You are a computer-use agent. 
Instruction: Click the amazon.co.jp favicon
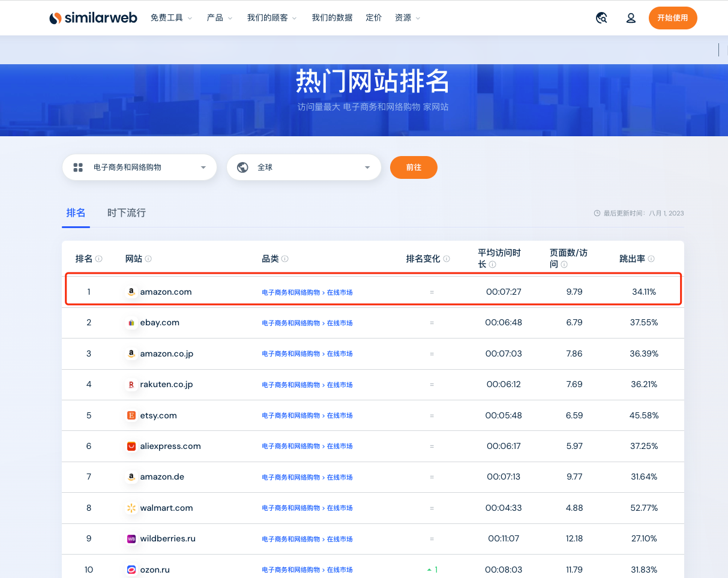(131, 354)
